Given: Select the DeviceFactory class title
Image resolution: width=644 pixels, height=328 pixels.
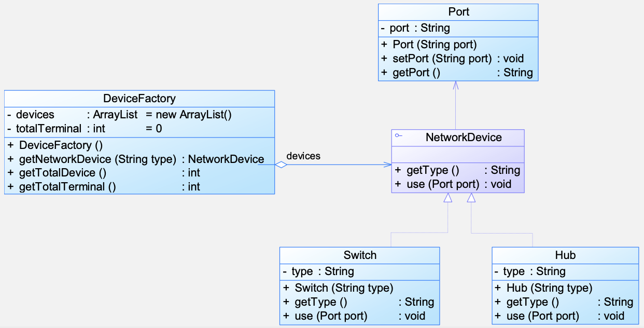Looking at the screenshot, I should (139, 99).
